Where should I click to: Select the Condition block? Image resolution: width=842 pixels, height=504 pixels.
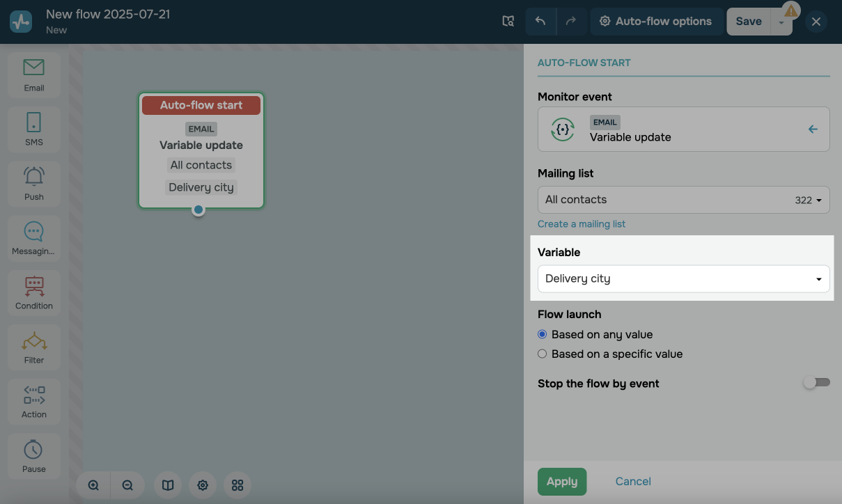point(33,292)
